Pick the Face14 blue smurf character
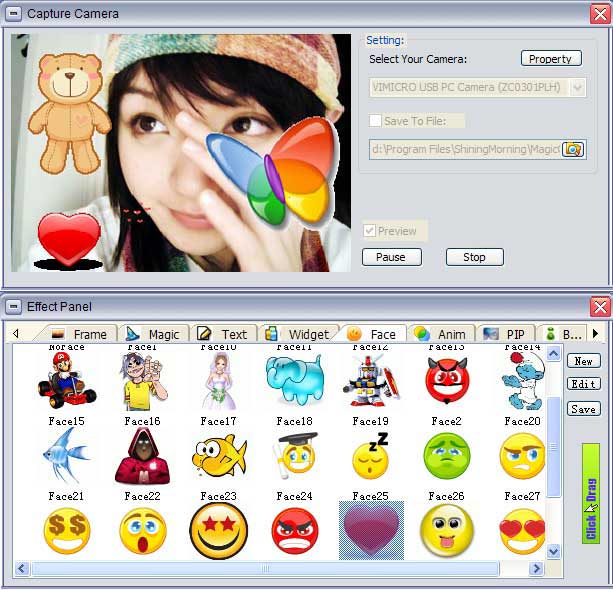Screen dimensions: 613x590 (523, 380)
